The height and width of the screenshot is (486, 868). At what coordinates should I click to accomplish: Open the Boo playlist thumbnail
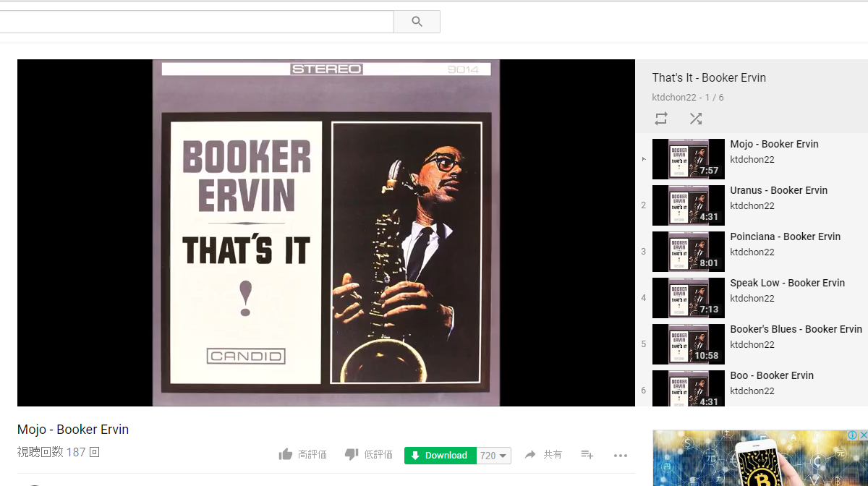pos(689,388)
